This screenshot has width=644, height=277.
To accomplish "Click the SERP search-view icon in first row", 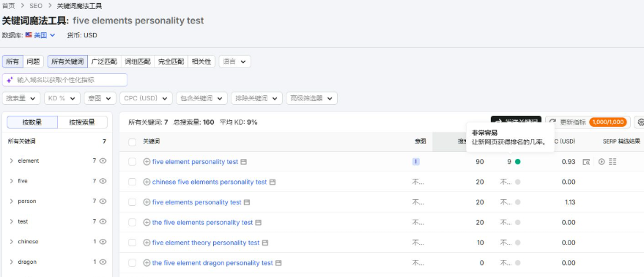I will coord(587,162).
